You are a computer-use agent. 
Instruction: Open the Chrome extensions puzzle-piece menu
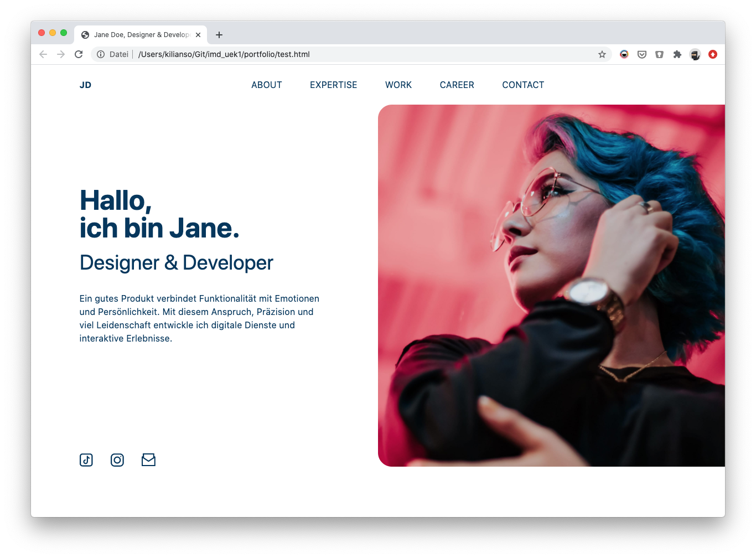coord(677,54)
